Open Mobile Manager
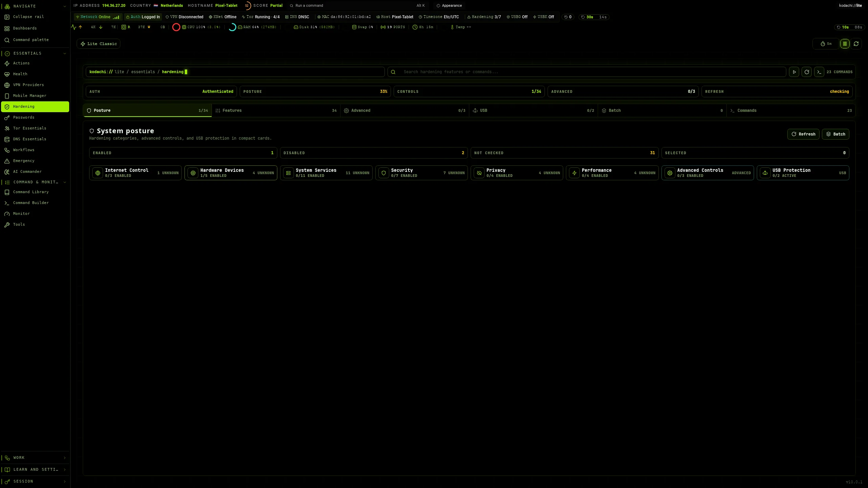Screen dimensions: 868x488 point(35,96)
